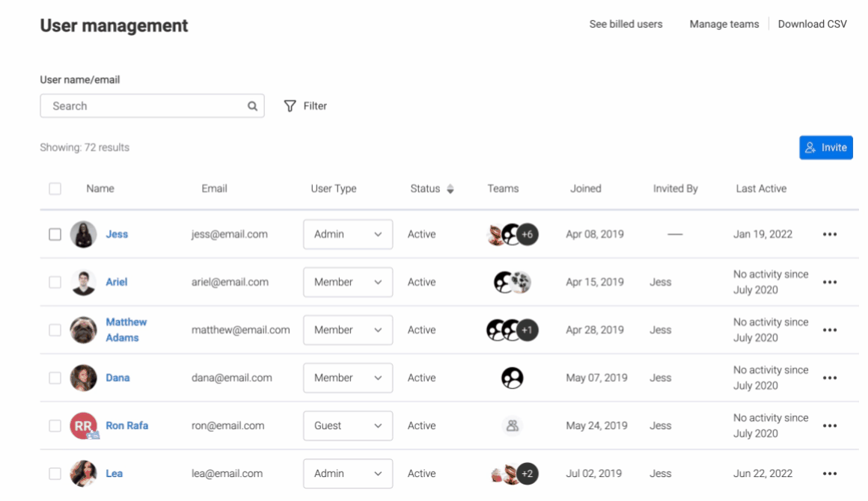Open Ron Rafa's Guest type dropdown

point(348,425)
